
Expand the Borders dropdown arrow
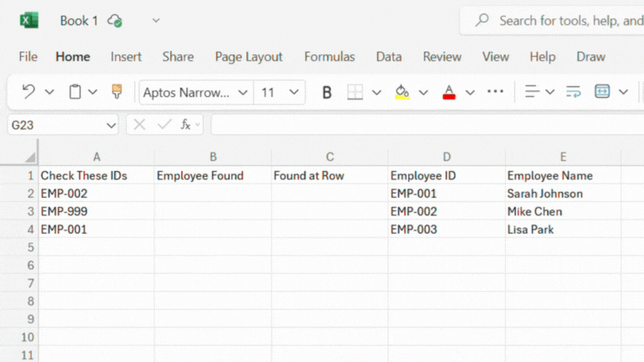pyautogui.click(x=377, y=92)
